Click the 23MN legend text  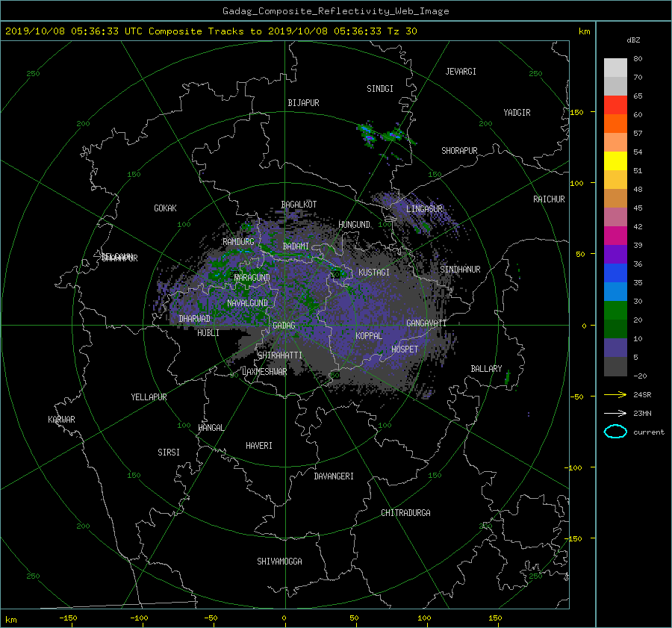642,414
